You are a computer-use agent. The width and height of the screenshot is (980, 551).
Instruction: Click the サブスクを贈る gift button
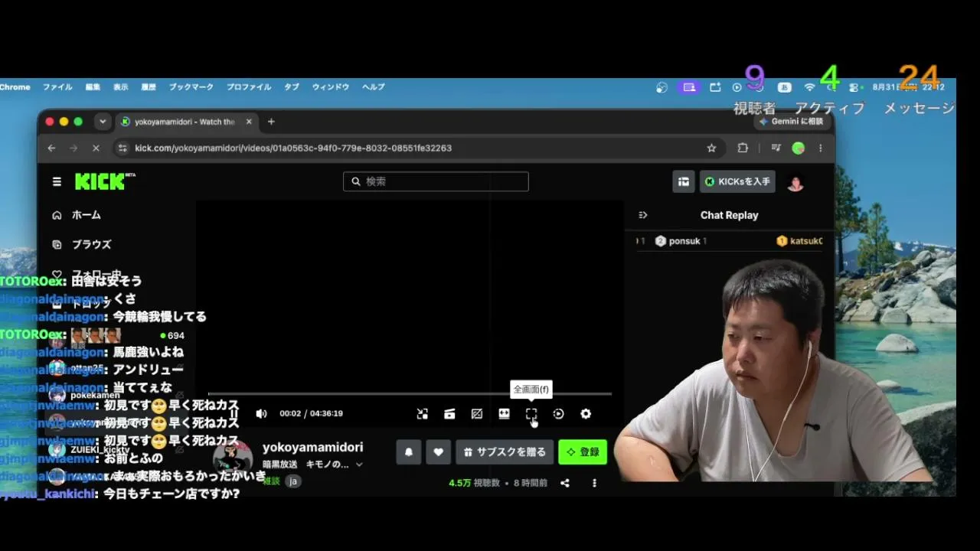coord(505,452)
